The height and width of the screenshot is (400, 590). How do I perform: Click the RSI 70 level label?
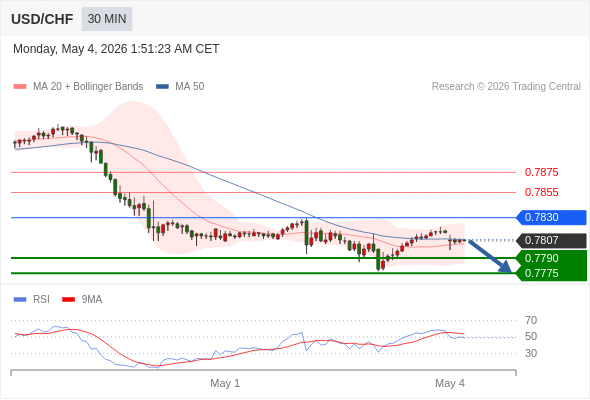click(x=531, y=321)
